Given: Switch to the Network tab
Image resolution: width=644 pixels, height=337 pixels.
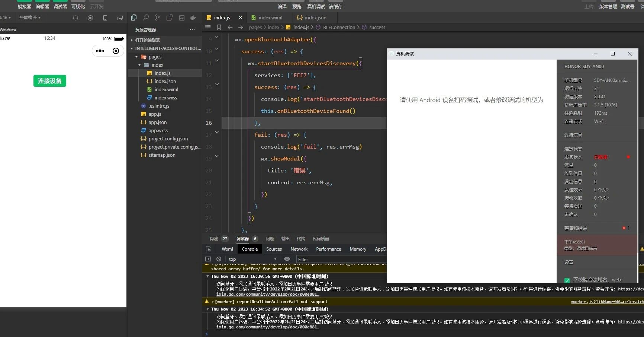Looking at the screenshot, I should pyautogui.click(x=299, y=249).
